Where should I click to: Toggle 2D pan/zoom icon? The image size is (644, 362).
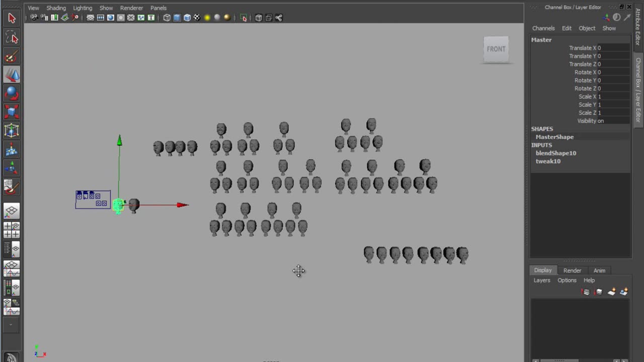pos(75,18)
